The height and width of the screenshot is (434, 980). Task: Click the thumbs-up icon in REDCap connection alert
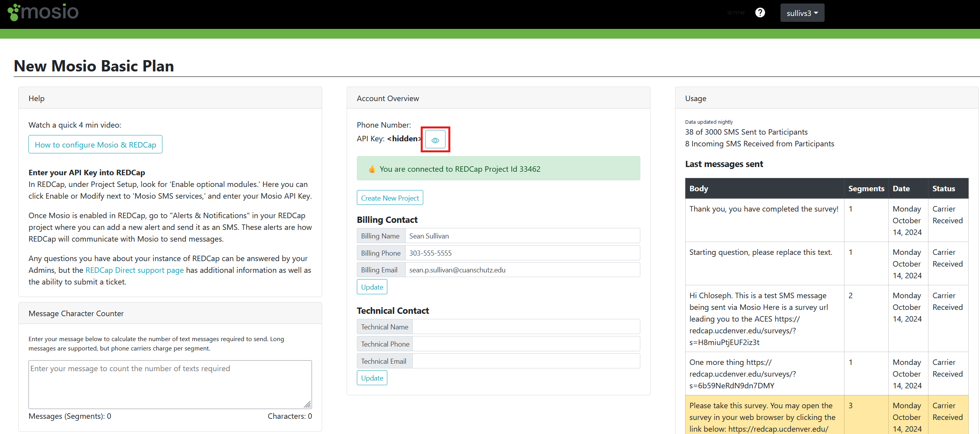coord(372,169)
